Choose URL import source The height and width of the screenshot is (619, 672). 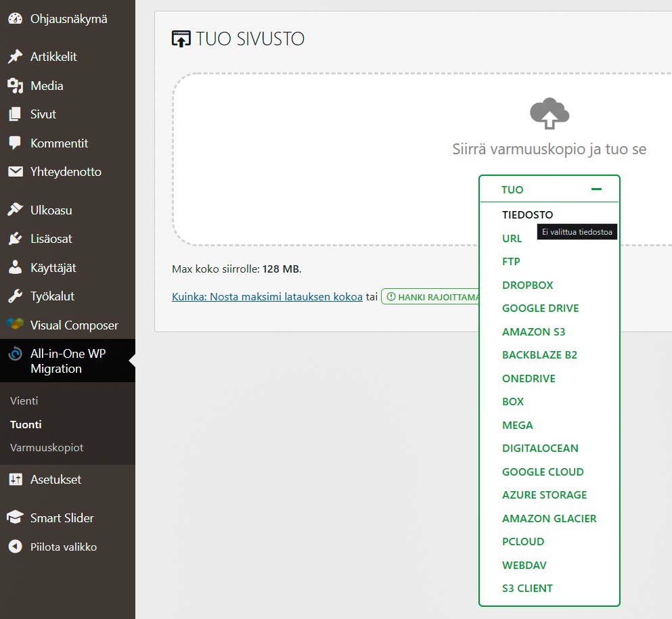point(512,239)
